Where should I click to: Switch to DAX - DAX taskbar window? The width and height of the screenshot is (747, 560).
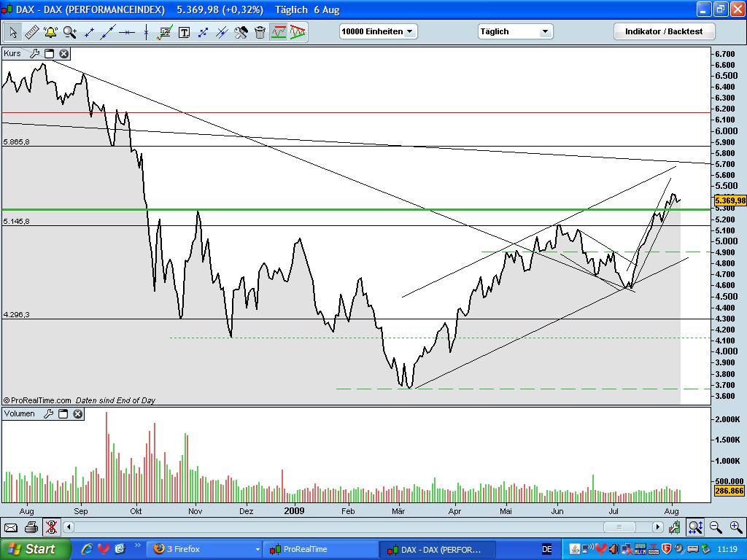[x=437, y=550]
